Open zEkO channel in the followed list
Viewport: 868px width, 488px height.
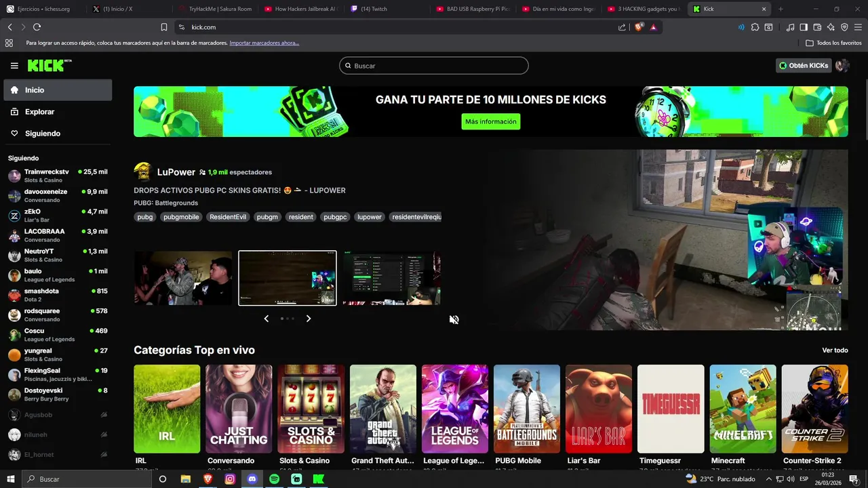tap(58, 216)
